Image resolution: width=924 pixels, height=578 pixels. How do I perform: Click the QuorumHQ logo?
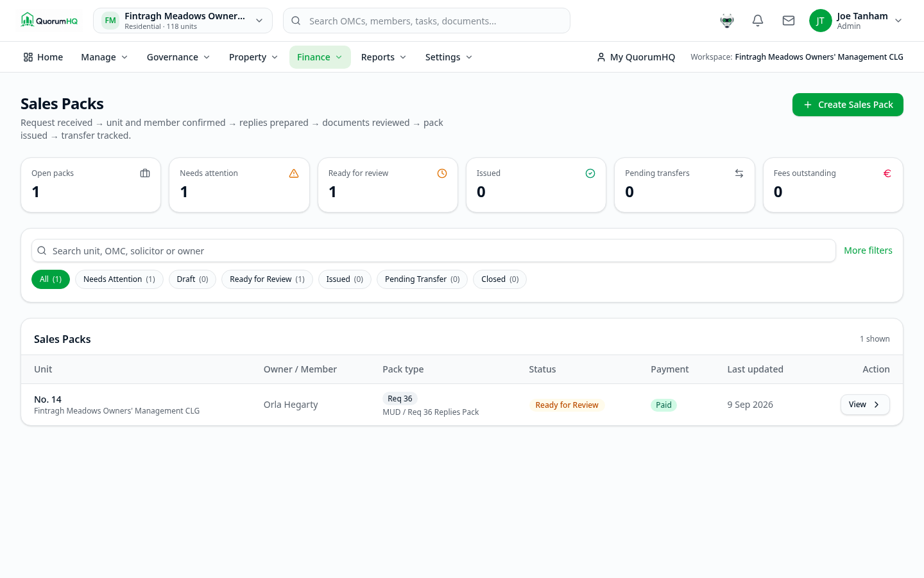coord(49,21)
